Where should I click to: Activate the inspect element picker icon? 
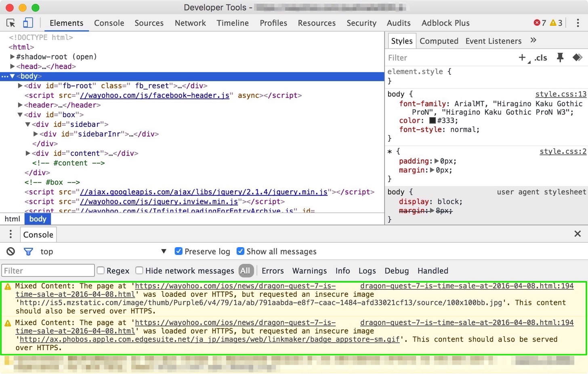pyautogui.click(x=11, y=23)
